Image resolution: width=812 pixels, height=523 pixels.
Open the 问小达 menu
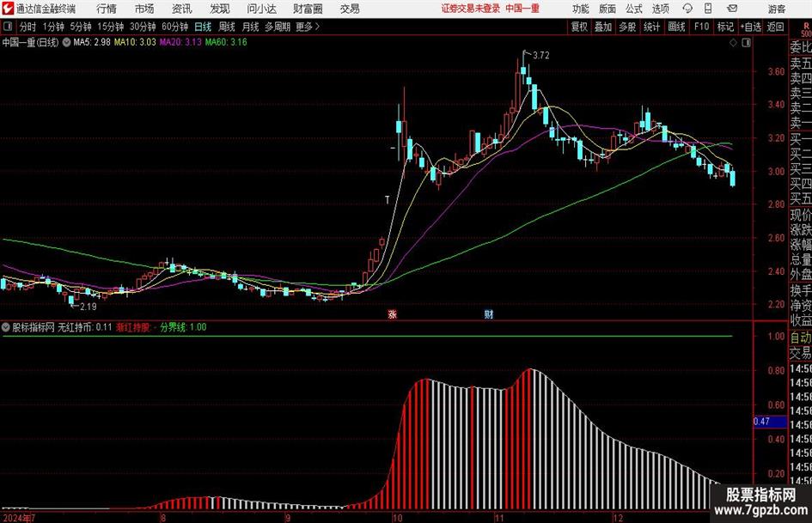pyautogui.click(x=261, y=9)
